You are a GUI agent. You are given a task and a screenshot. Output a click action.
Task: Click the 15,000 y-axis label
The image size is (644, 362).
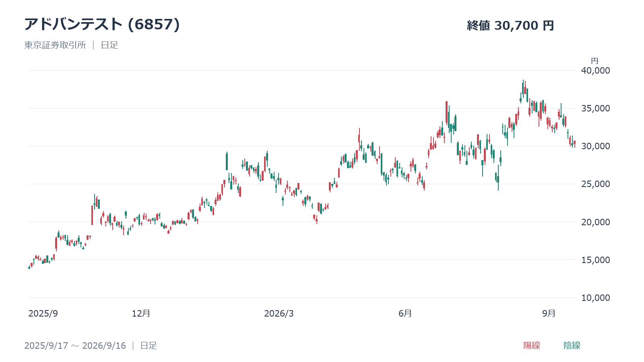click(595, 260)
